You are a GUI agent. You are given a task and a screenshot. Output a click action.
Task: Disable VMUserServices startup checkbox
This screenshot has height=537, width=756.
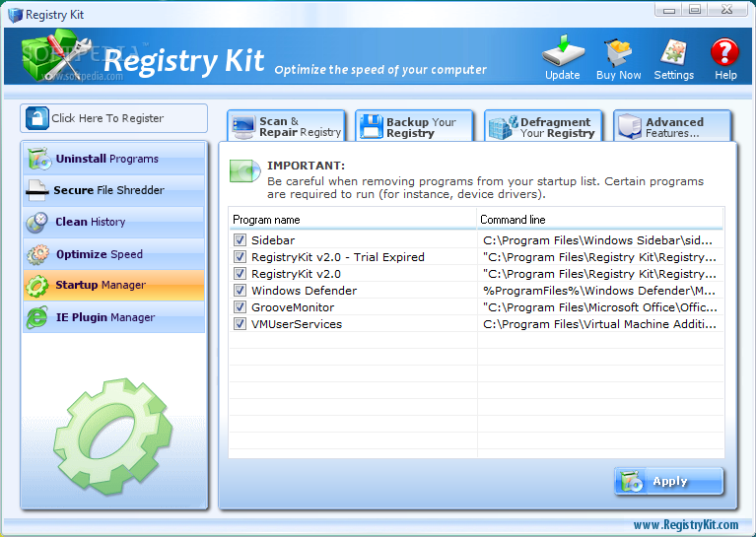click(240, 324)
